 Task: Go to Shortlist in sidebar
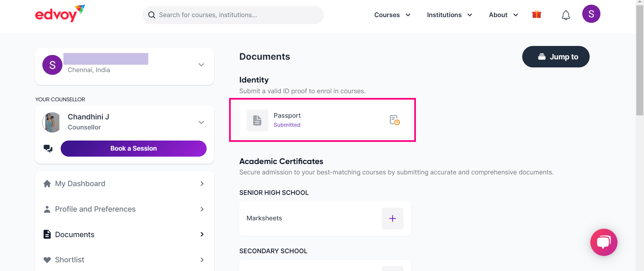coord(124,260)
